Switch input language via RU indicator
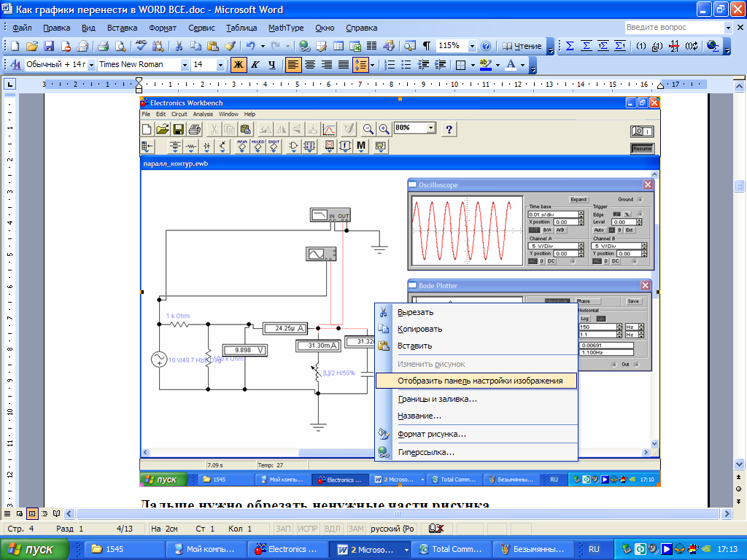The height and width of the screenshot is (560, 747). pyautogui.click(x=594, y=549)
